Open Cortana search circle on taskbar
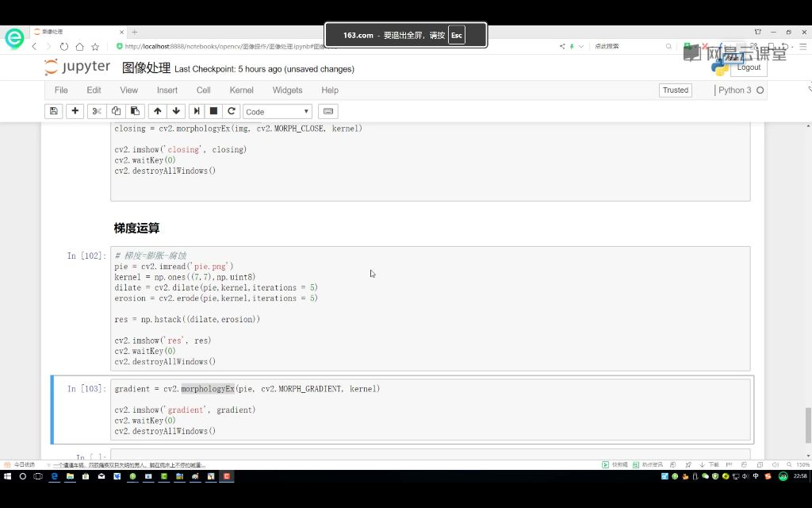 coord(23,476)
